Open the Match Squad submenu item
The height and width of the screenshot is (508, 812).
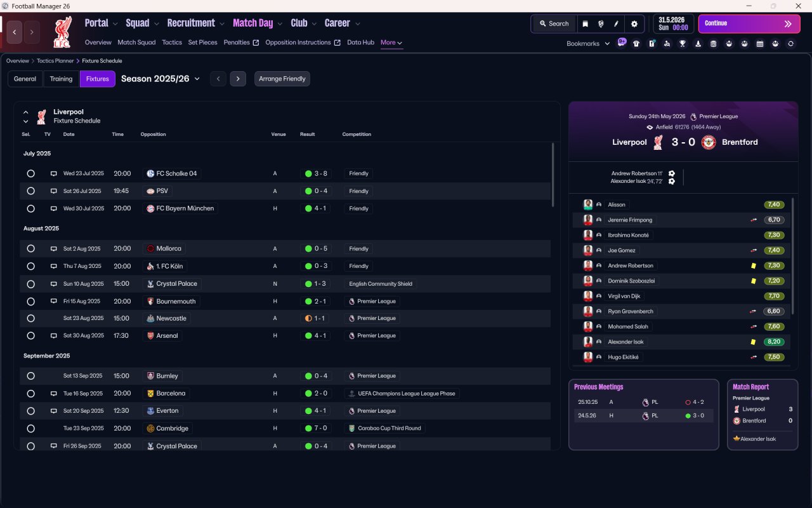136,43
